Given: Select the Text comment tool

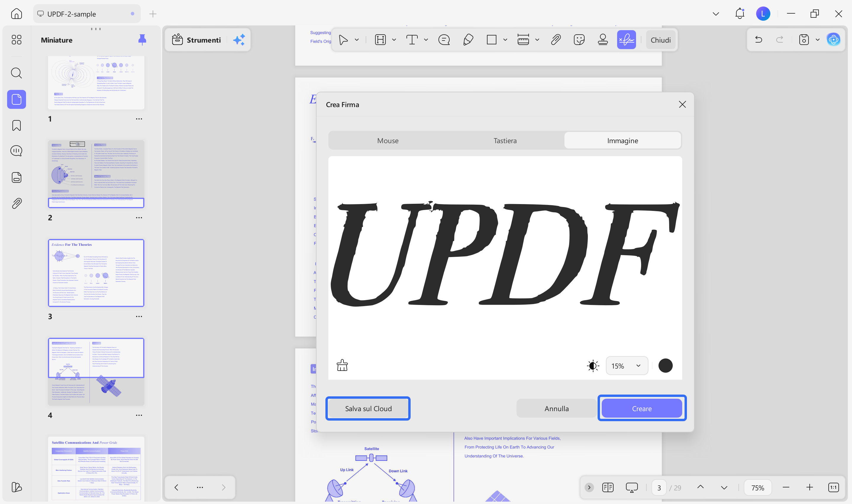Looking at the screenshot, I should [x=412, y=40].
